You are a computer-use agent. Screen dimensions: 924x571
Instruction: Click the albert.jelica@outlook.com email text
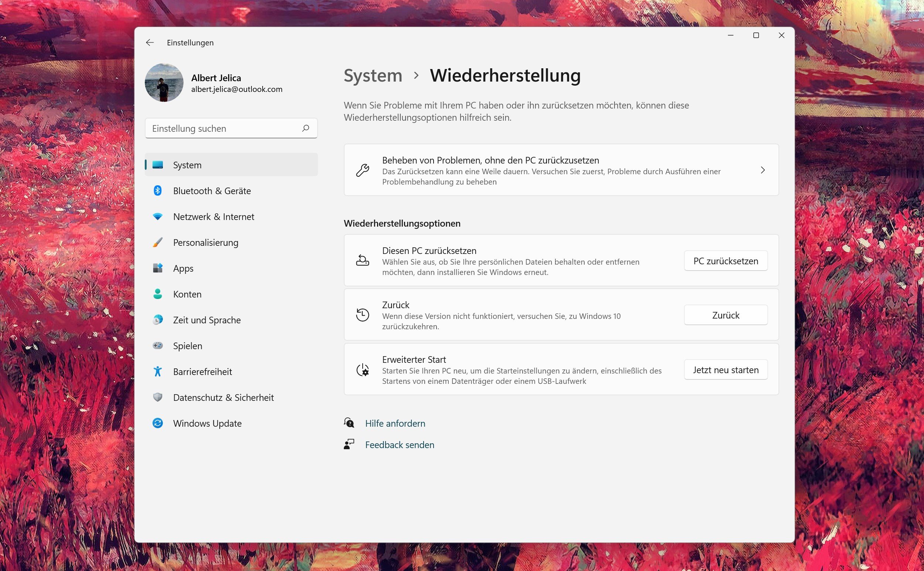coord(237,89)
